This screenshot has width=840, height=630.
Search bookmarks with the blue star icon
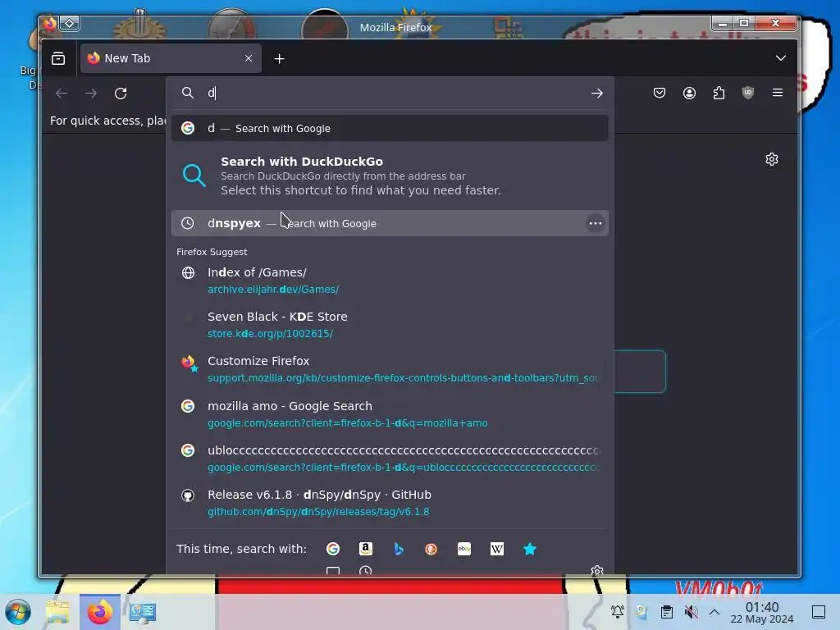530,549
